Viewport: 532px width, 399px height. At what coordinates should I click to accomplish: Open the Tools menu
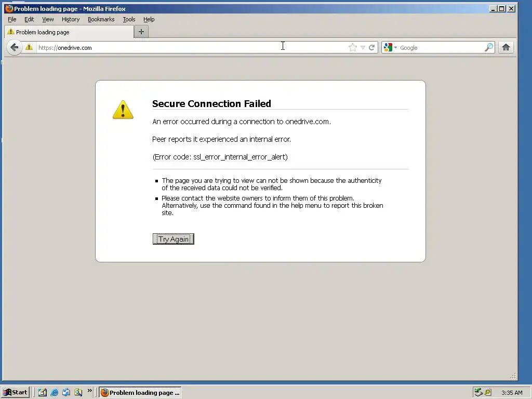pos(129,19)
